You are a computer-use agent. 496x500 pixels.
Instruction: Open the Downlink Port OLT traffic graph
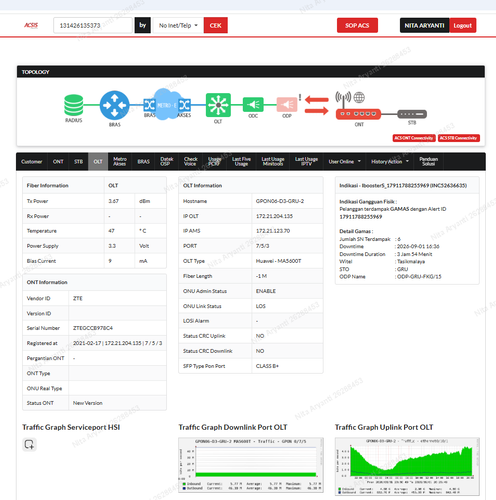(x=251, y=465)
